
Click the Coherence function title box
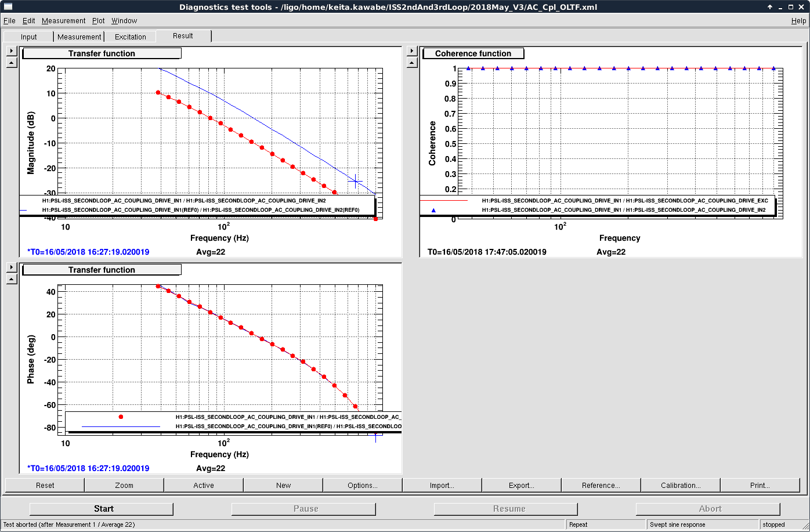472,53
